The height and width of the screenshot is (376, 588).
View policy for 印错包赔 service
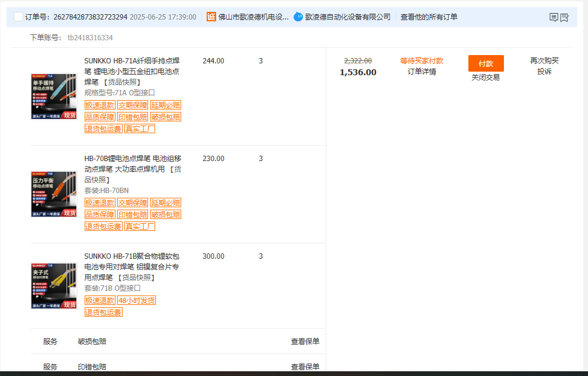point(305,367)
